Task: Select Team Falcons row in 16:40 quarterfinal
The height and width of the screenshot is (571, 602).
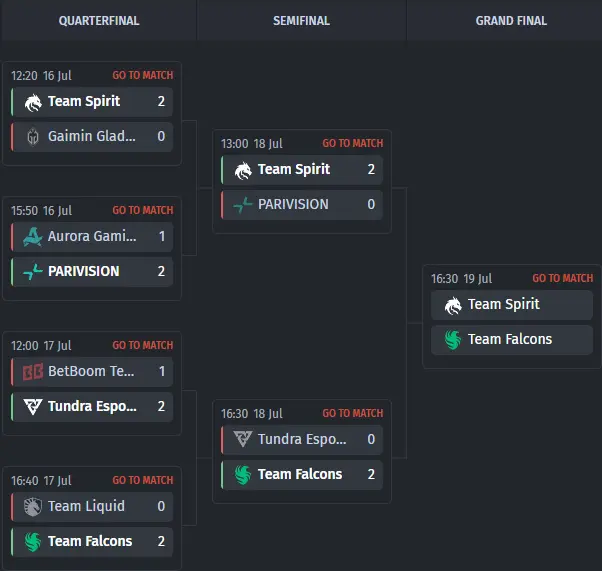Action: (x=92, y=541)
